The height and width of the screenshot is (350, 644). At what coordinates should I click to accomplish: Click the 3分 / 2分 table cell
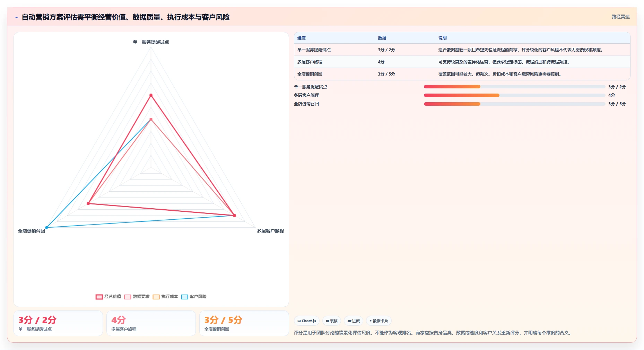[386, 50]
